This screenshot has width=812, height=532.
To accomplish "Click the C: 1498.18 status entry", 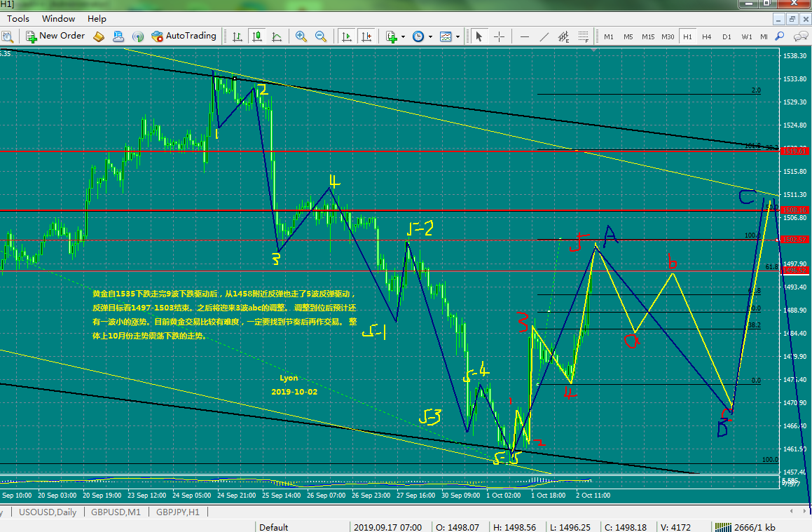I will (x=626, y=527).
